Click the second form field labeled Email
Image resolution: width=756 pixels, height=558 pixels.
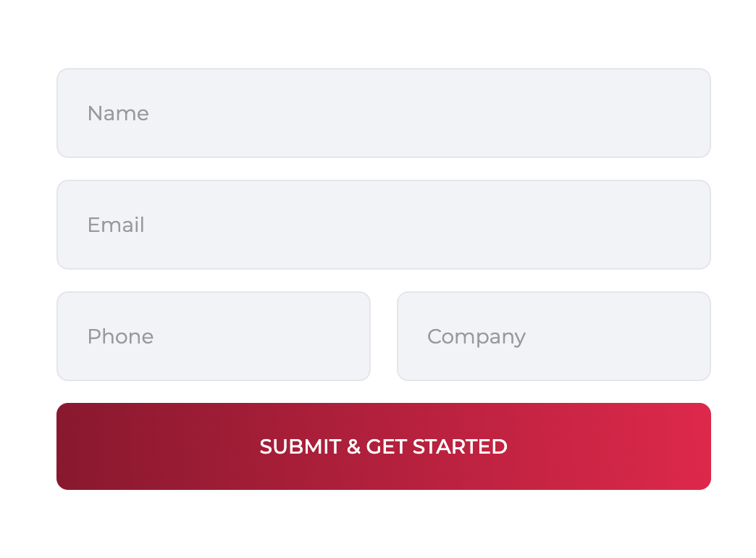click(384, 225)
